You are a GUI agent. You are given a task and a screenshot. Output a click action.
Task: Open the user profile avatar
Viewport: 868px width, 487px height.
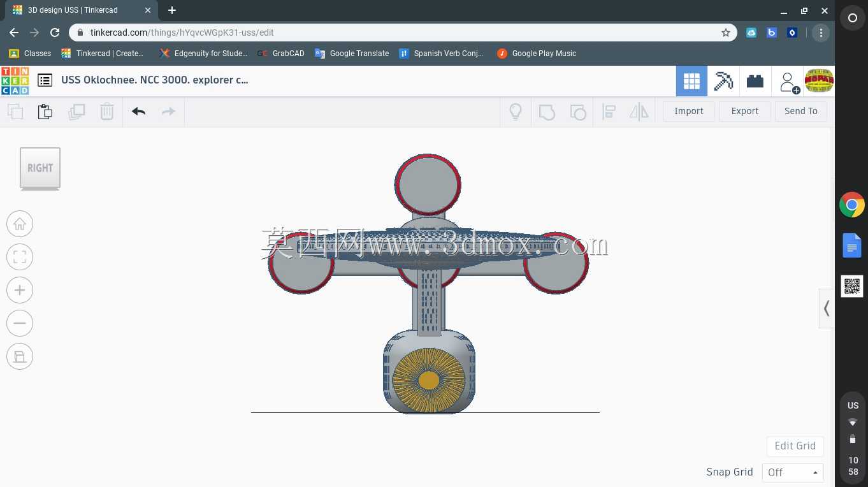[x=820, y=81]
